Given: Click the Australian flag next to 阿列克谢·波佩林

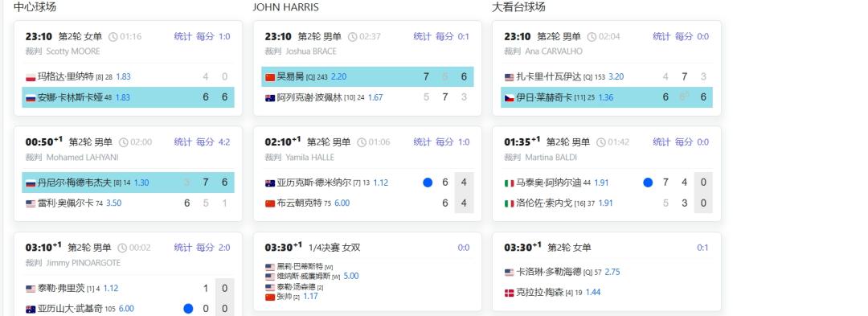Looking at the screenshot, I should tap(270, 97).
